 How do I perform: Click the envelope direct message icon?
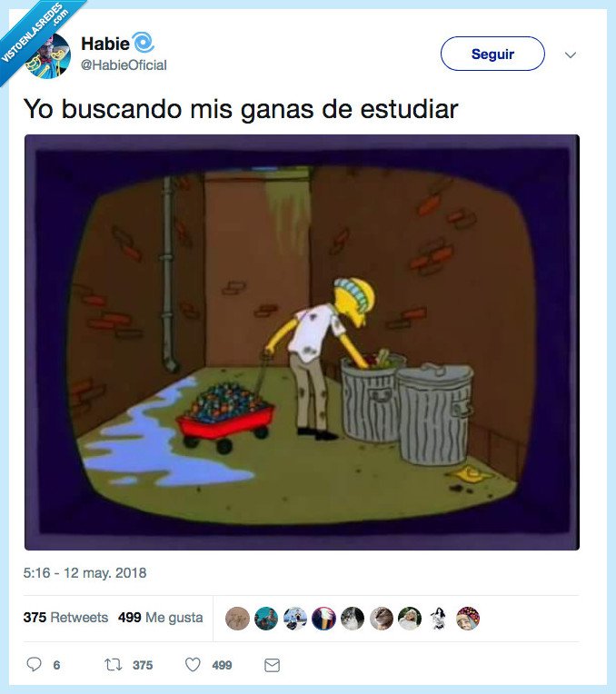tap(272, 665)
